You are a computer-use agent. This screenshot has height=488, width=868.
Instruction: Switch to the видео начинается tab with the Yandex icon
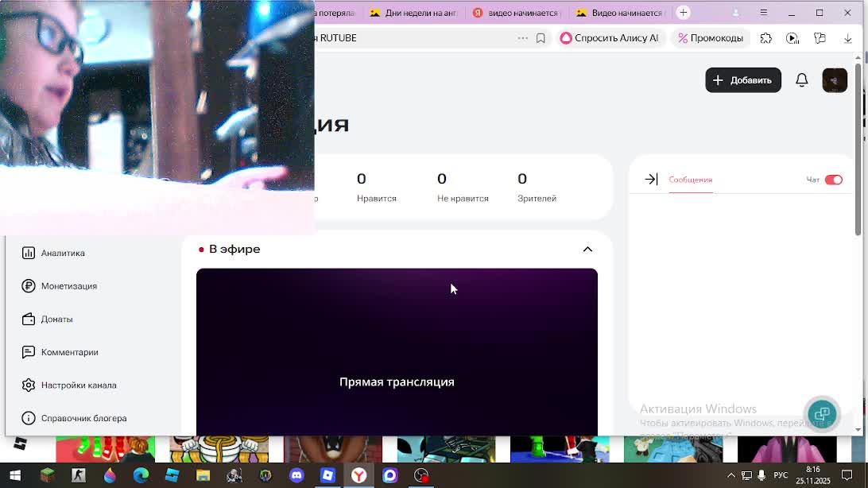(517, 13)
